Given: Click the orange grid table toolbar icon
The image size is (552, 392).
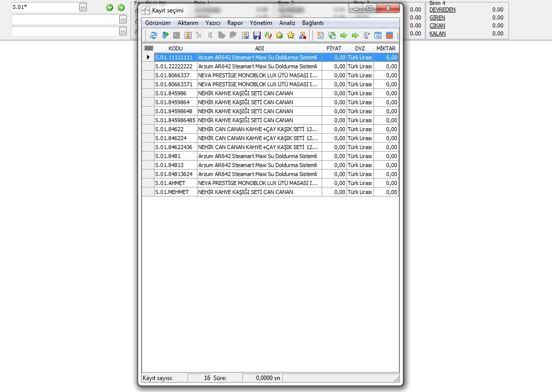Looking at the screenshot, I should (x=188, y=35).
